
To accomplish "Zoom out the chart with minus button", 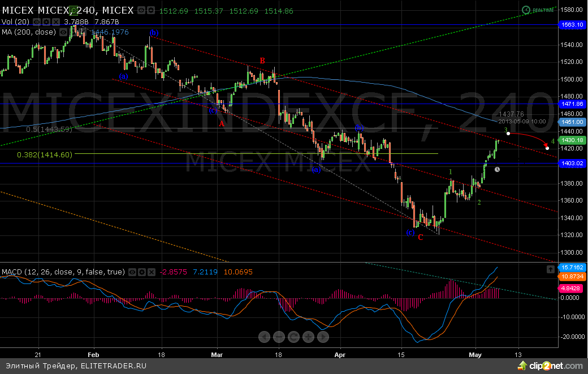I will tap(279, 337).
